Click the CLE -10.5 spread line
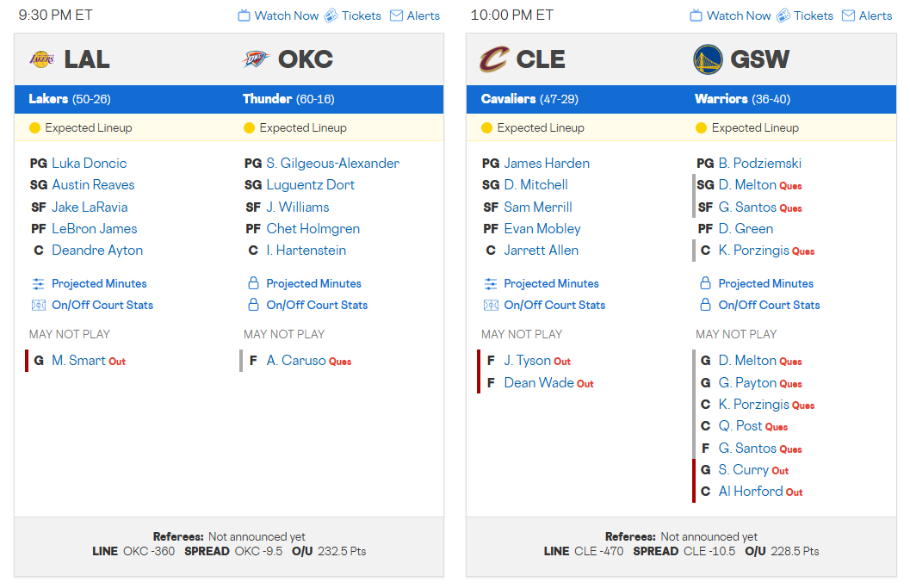 point(684,551)
